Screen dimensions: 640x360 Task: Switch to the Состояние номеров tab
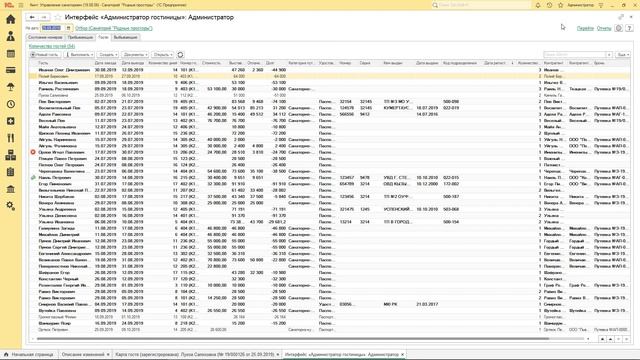coord(45,37)
